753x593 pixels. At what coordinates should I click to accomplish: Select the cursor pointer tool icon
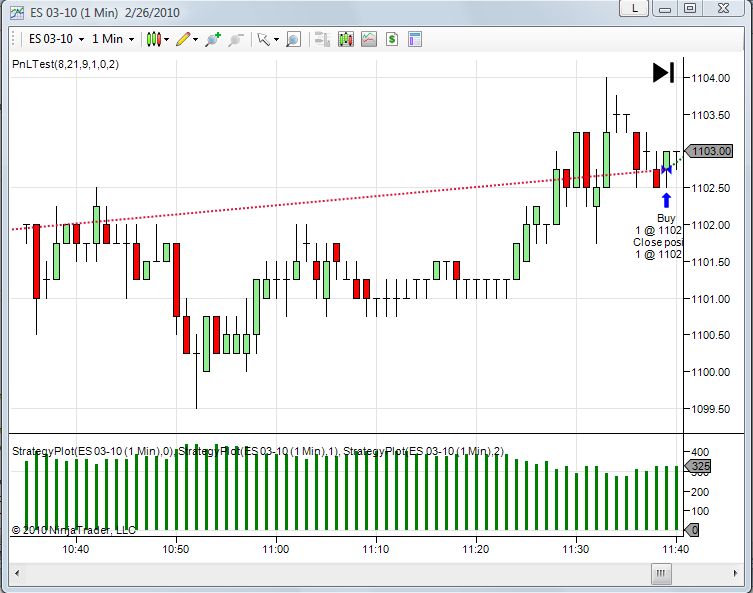point(264,39)
